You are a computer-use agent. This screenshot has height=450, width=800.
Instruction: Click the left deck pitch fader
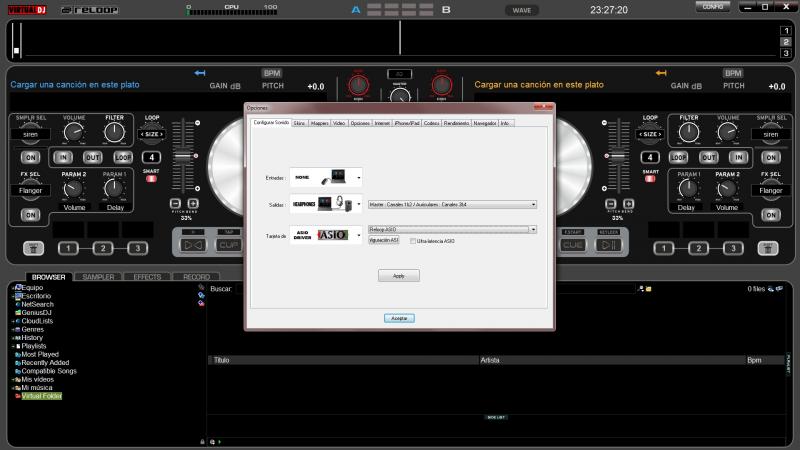coord(183,156)
